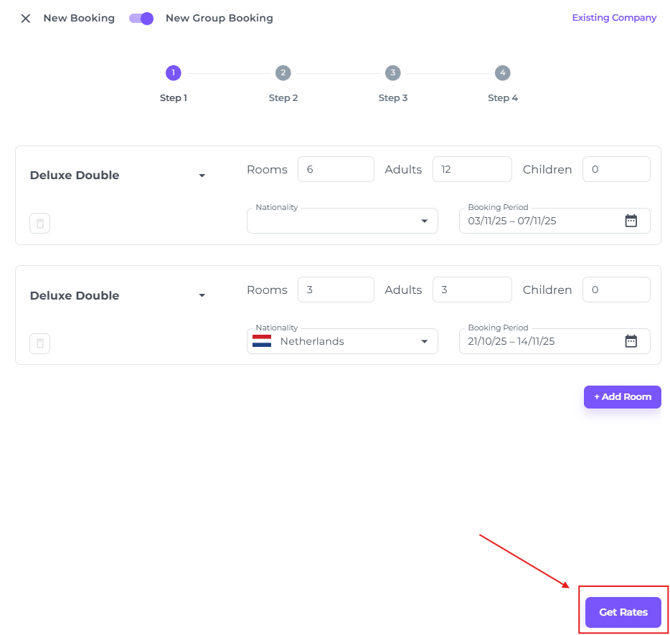The height and width of the screenshot is (635, 670).
Task: Go to Step 1 indicator
Action: [x=173, y=73]
